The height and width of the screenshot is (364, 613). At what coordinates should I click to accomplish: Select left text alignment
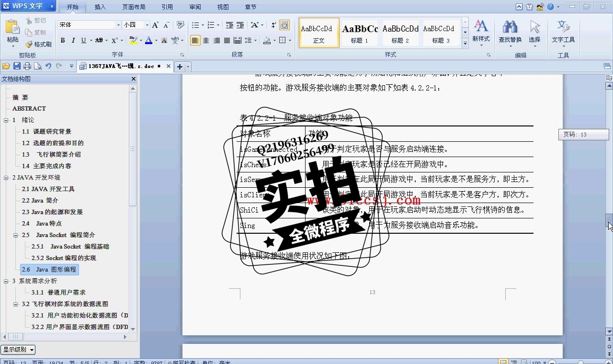pyautogui.click(x=195, y=41)
